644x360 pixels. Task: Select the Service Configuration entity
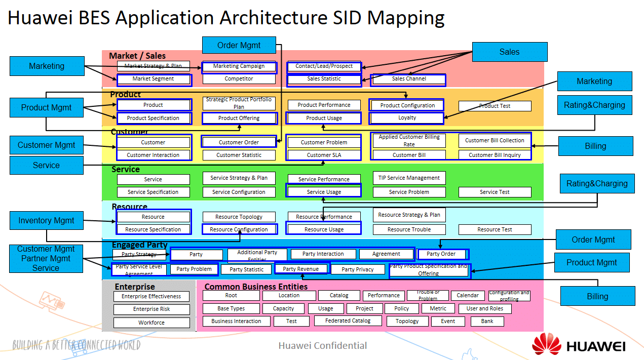(x=239, y=192)
